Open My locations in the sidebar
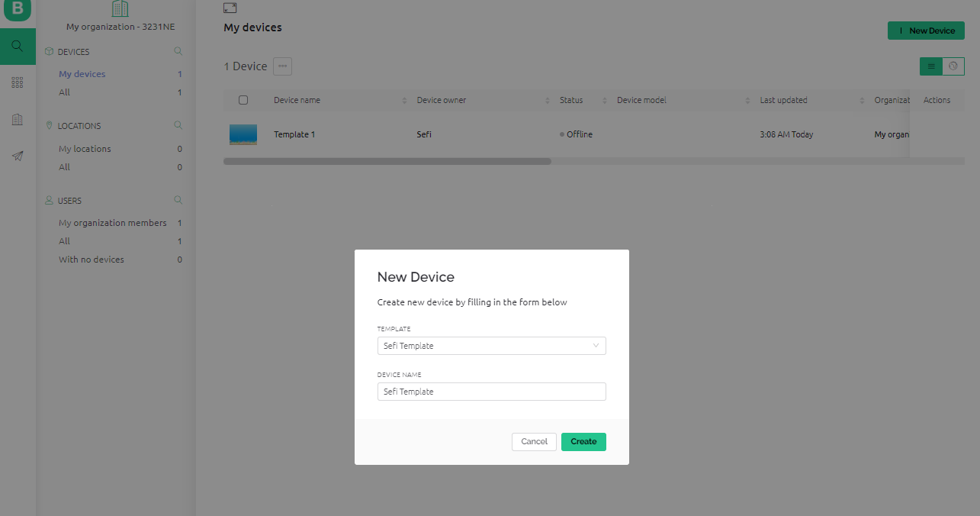 pos(85,149)
